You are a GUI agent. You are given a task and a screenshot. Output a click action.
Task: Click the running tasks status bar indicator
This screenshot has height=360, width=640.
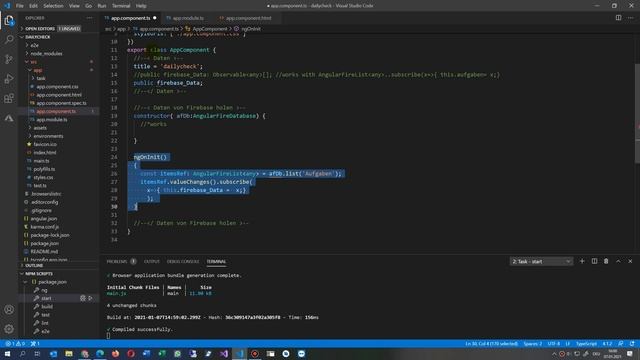click(35, 344)
